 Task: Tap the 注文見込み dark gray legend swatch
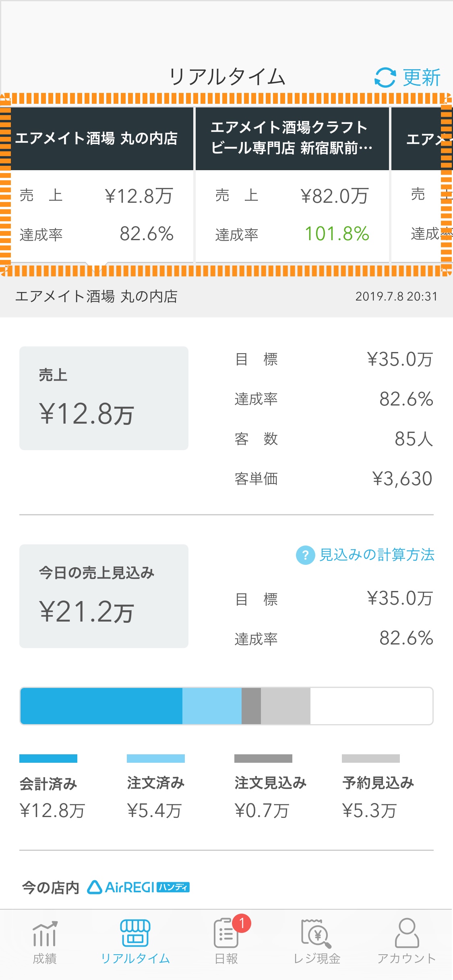click(x=263, y=758)
